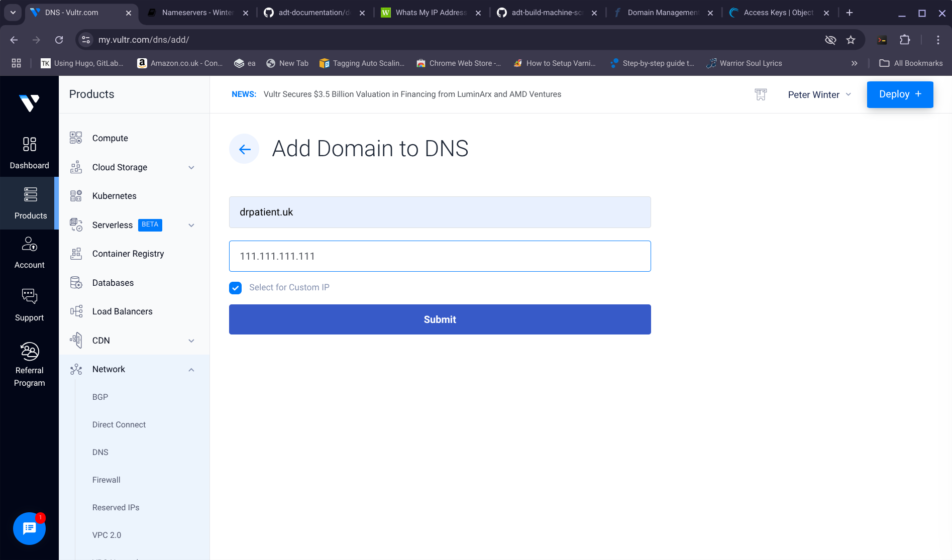Open the Peter Winter account dropdown
Screen dimensions: 952x560
click(819, 94)
